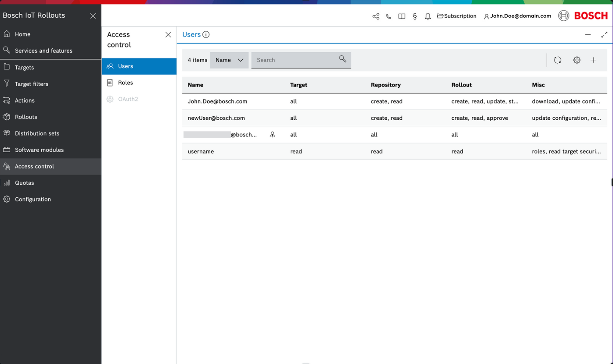Open the documentation book icon

(401, 16)
